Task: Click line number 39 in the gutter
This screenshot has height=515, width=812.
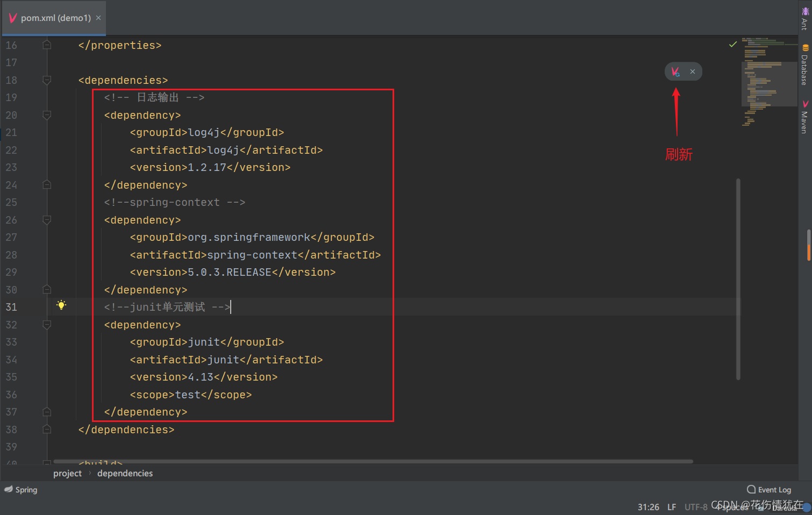Action: pyautogui.click(x=11, y=447)
